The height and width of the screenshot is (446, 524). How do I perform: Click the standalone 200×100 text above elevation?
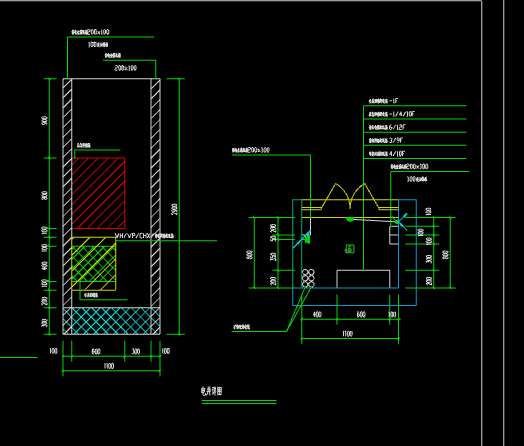[x=126, y=68]
